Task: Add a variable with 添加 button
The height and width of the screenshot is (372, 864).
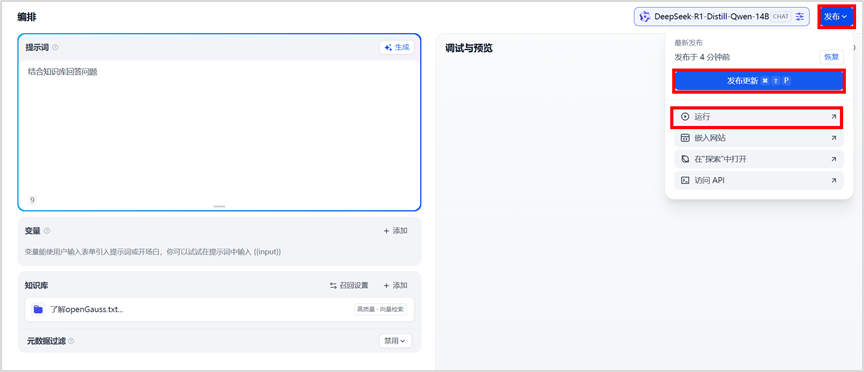Action: (395, 231)
